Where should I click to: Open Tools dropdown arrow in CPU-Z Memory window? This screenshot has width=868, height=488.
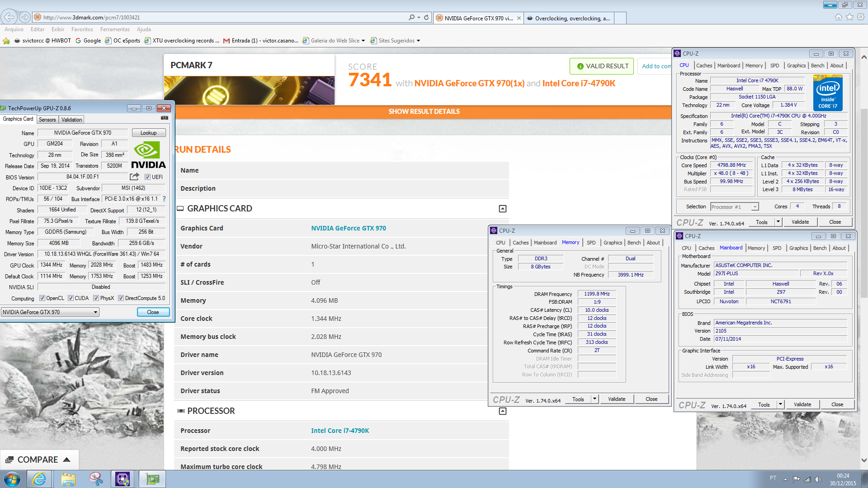pyautogui.click(x=594, y=399)
